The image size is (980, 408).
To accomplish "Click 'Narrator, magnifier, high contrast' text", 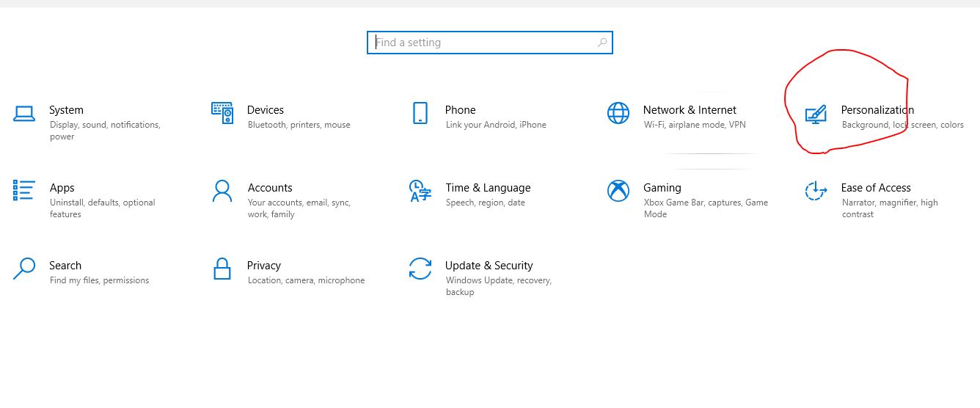I will tap(890, 208).
